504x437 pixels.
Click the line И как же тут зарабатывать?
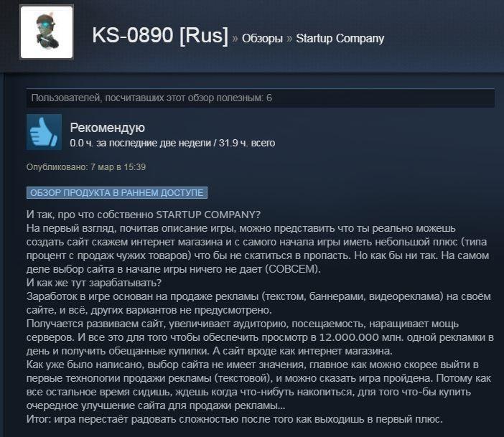(94, 283)
